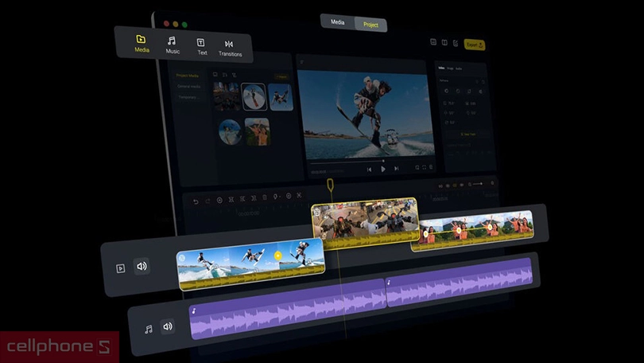
Task: Mute the audio track speaker
Action: tap(168, 326)
